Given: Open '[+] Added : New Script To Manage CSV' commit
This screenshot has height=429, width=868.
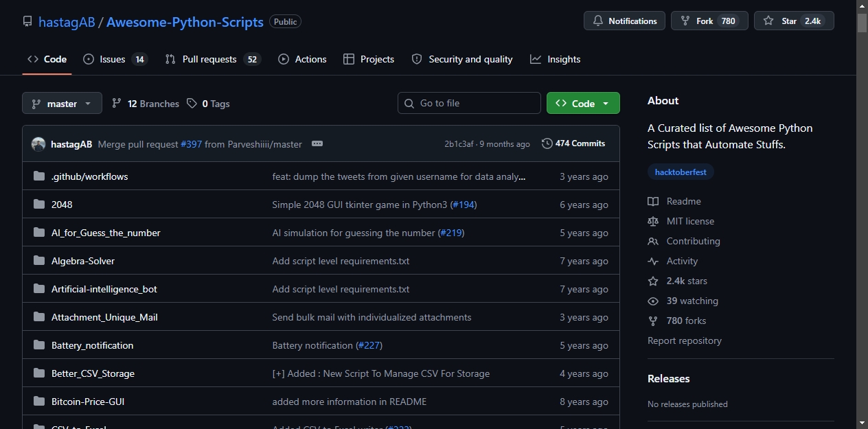Looking at the screenshot, I should [x=381, y=373].
